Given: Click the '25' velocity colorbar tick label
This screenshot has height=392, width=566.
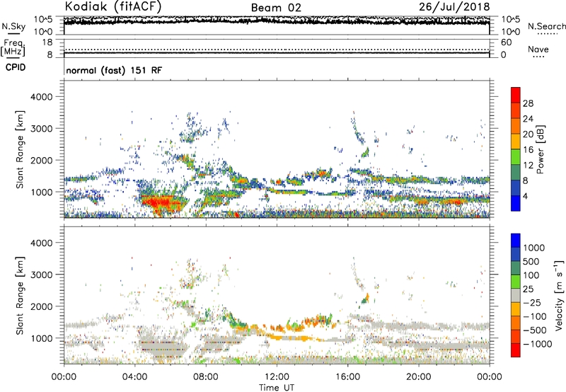Looking at the screenshot, I should 529,289.
